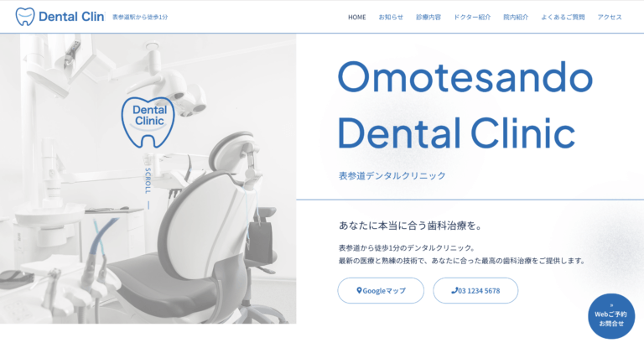Click the 表参道デンタルクリニック subtitle text

pyautogui.click(x=392, y=175)
